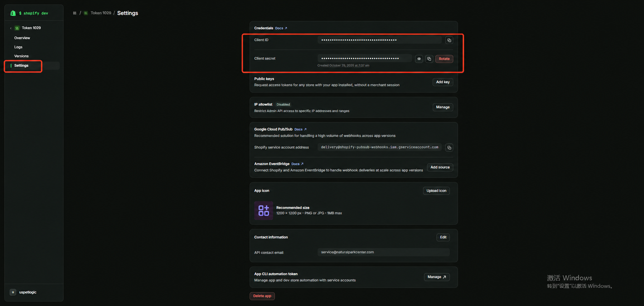Copy the Client ID value
This screenshot has height=306, width=644.
click(x=449, y=40)
